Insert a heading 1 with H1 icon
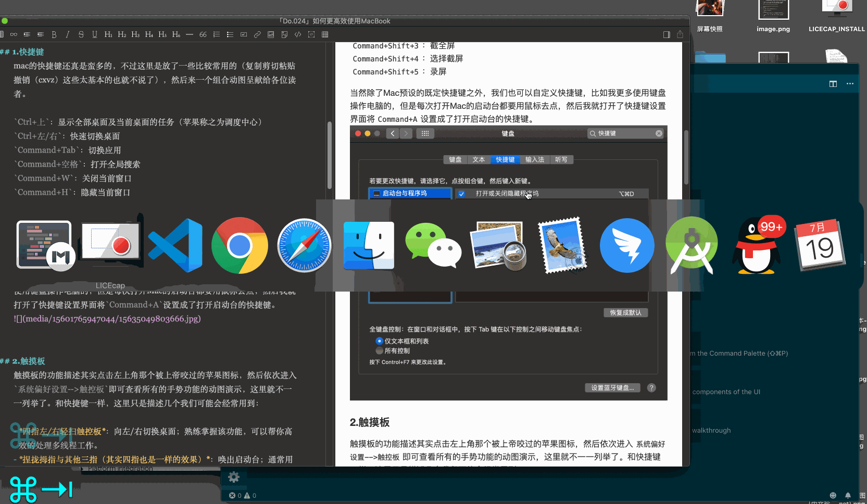The image size is (867, 504). 108,34
